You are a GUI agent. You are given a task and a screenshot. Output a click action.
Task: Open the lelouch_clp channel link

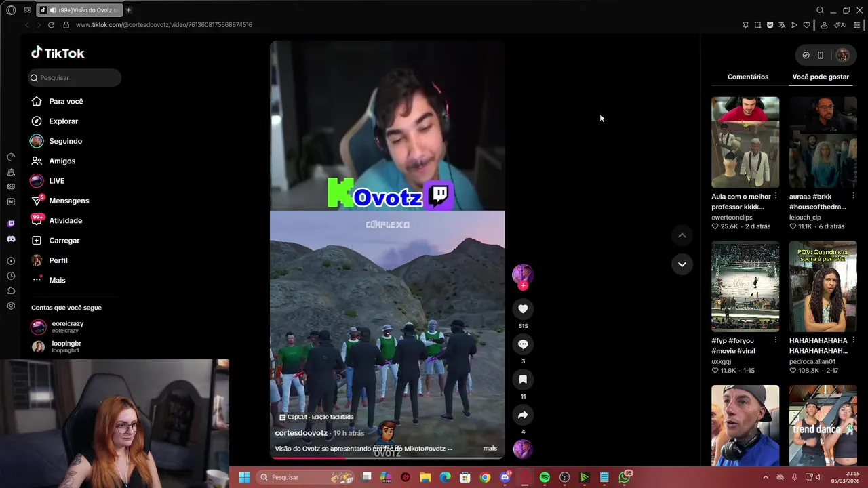[805, 218]
